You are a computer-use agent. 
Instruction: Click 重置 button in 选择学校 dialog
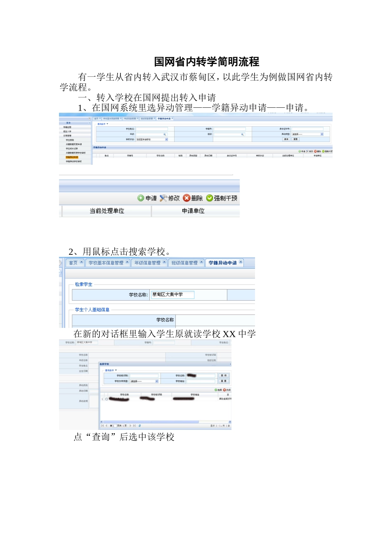pos(224,381)
